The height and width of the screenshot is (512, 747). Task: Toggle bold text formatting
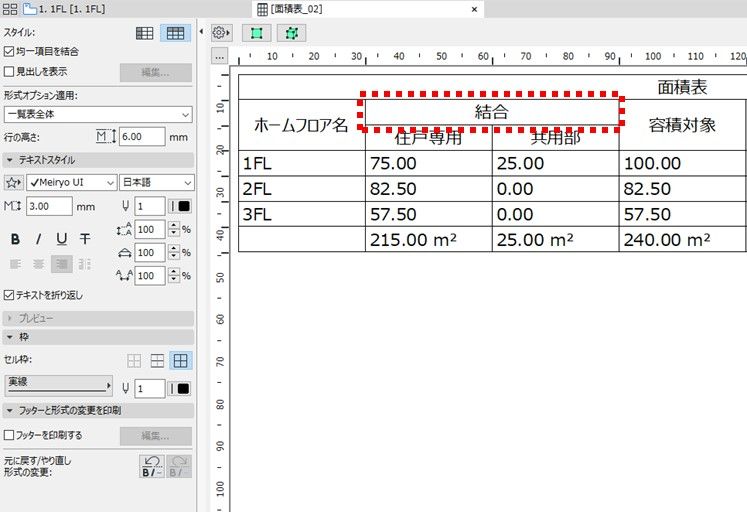(15, 239)
